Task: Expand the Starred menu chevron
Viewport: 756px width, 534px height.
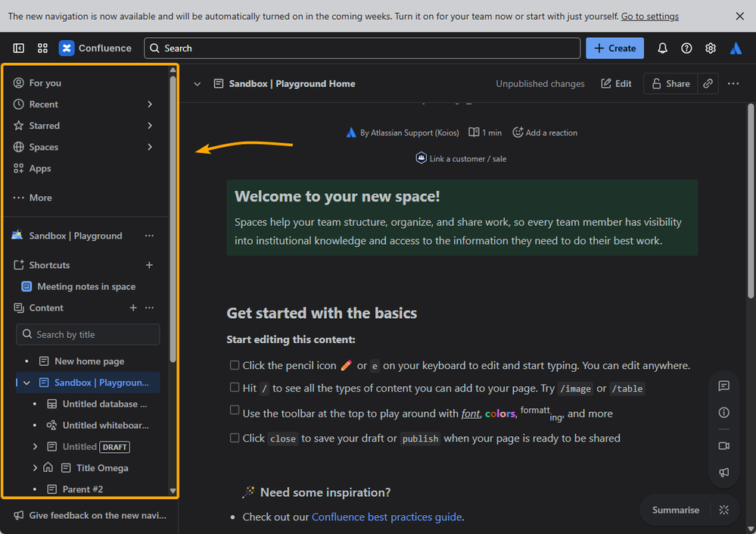Action: (150, 126)
